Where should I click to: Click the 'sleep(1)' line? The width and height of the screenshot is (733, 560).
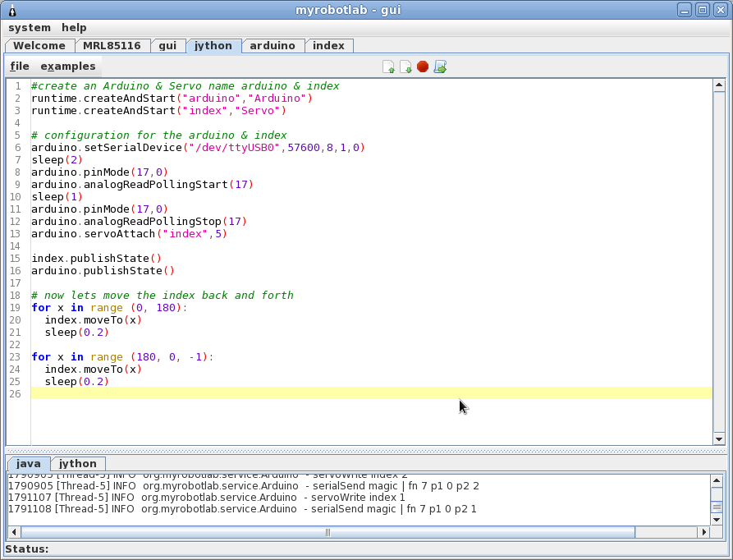tap(57, 197)
